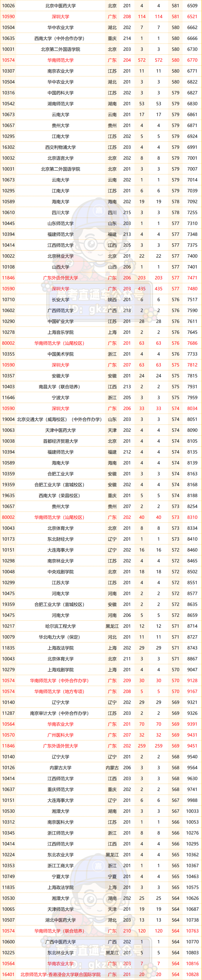Select 山东师范大学 name cell
Image resolution: width=202 pixels, height=980 pixels.
click(60, 224)
